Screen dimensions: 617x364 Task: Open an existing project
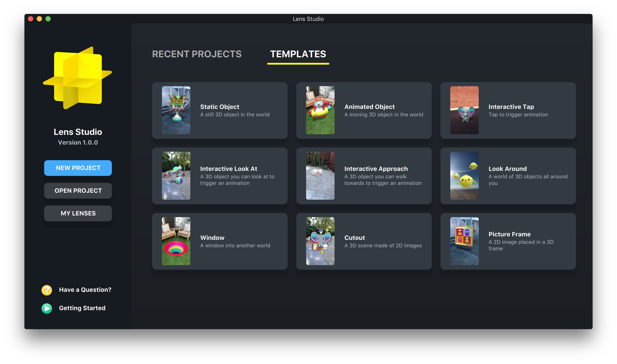[x=78, y=190]
